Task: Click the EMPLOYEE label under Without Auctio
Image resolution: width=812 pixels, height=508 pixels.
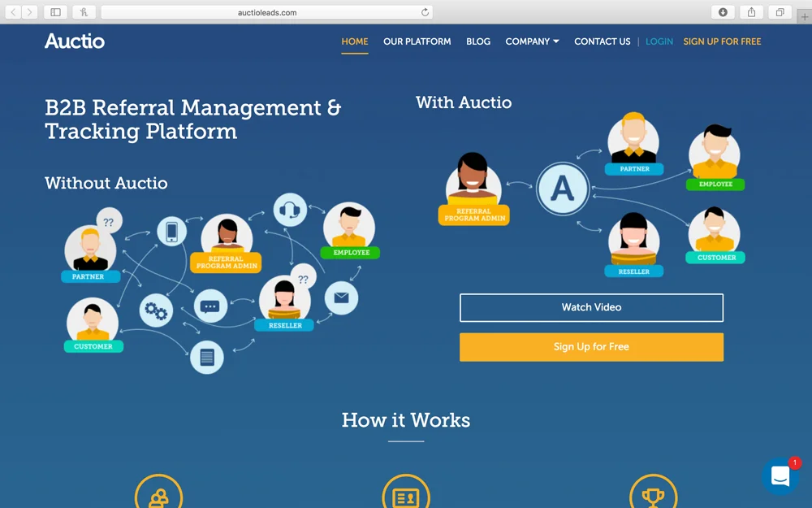Action: (x=351, y=253)
